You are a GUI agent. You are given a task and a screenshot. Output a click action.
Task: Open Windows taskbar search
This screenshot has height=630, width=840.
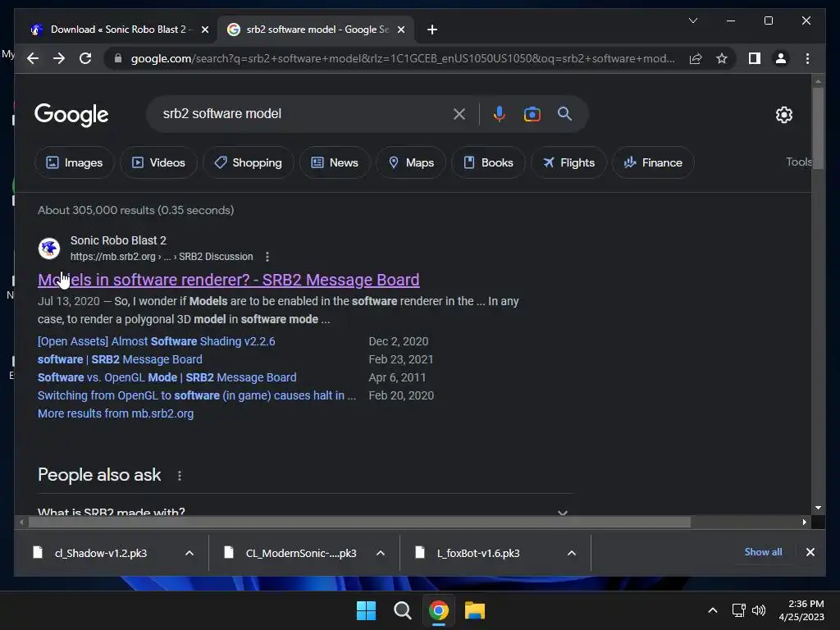[402, 610]
